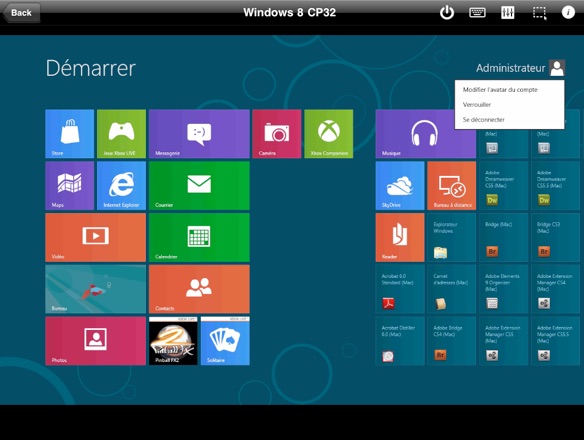
Task: Open the info icon in top bar
Action: click(568, 12)
